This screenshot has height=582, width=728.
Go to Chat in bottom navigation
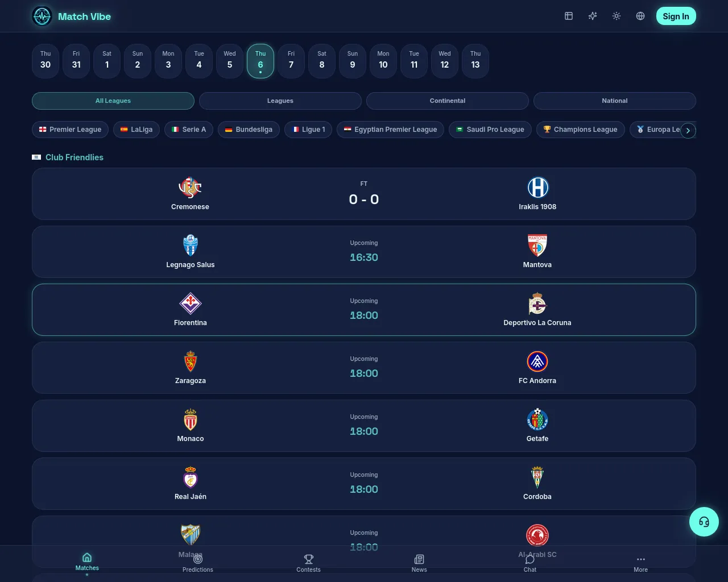point(530,564)
